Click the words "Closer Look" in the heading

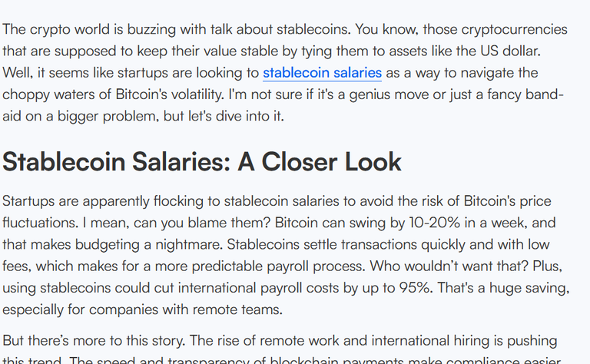coord(332,162)
